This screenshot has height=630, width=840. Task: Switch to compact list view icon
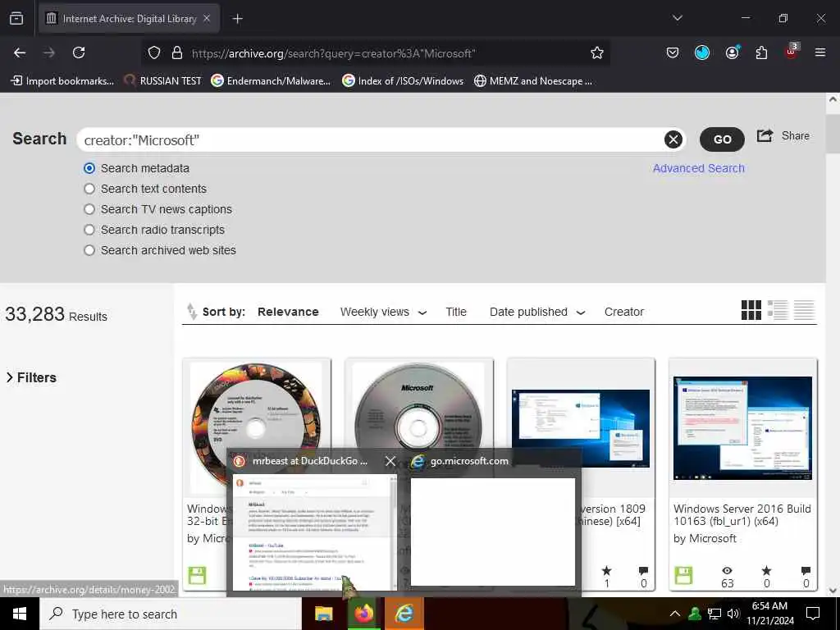(x=804, y=310)
